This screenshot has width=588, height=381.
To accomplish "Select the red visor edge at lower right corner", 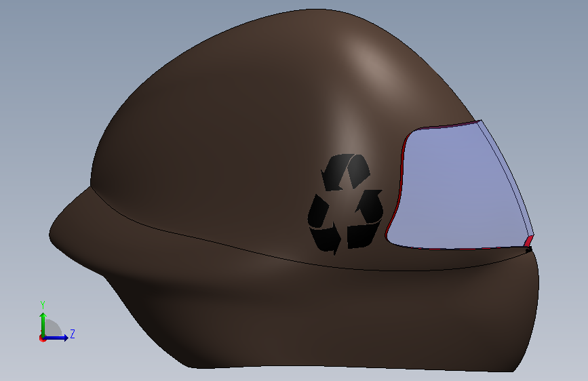I will (528, 241).
